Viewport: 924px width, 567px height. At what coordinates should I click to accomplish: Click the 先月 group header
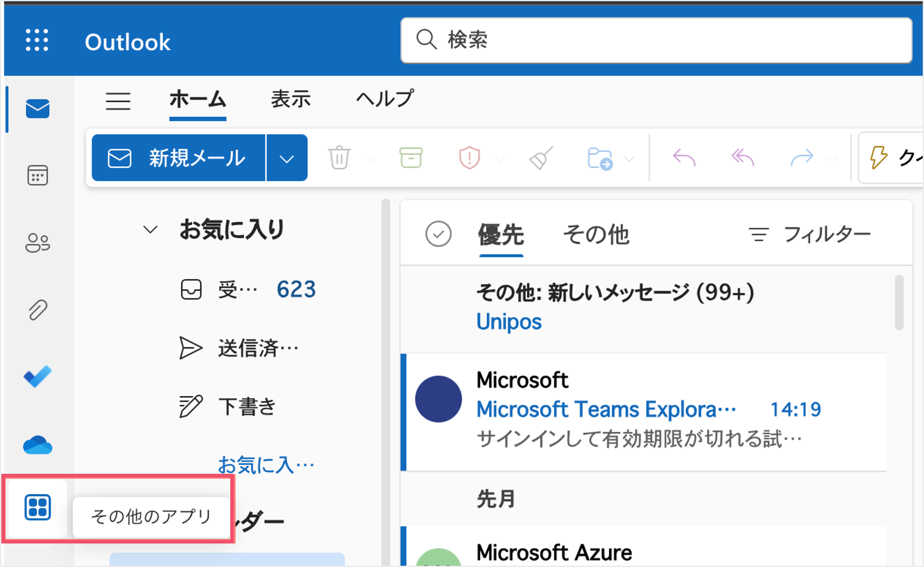(496, 499)
